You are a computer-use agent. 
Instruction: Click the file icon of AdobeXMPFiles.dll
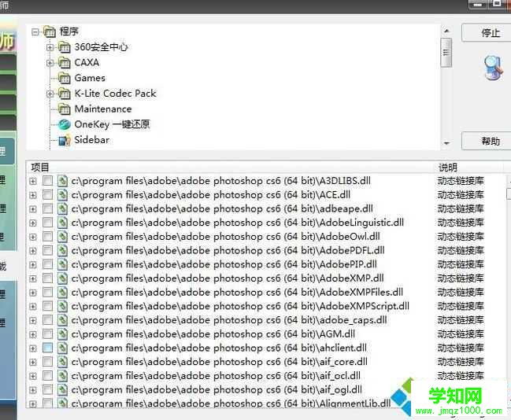[x=62, y=293]
